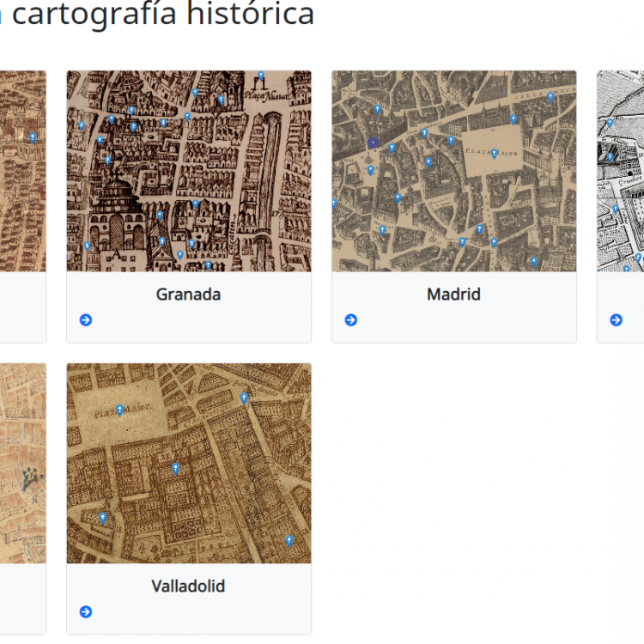Select the Granada card title
This screenshot has height=644, width=644.
[x=189, y=295]
